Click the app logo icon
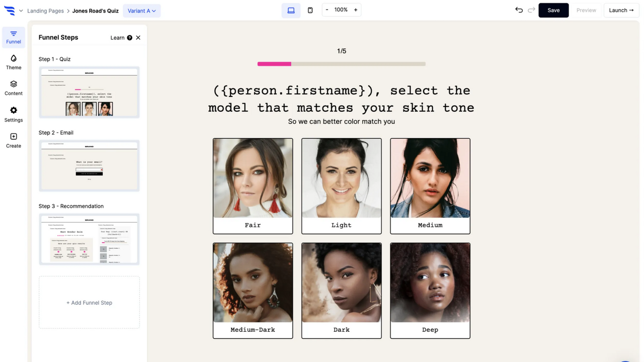 click(x=10, y=10)
